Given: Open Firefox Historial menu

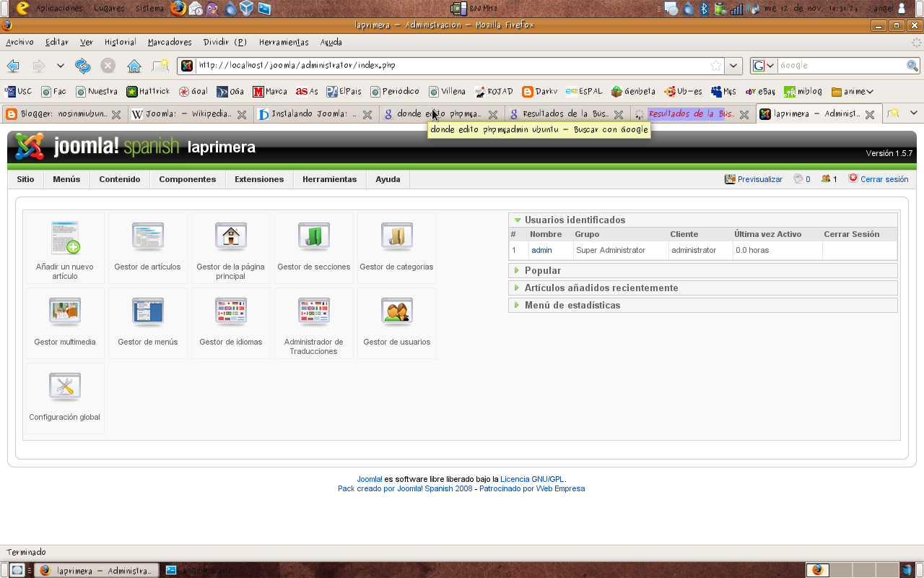Looking at the screenshot, I should tap(120, 42).
